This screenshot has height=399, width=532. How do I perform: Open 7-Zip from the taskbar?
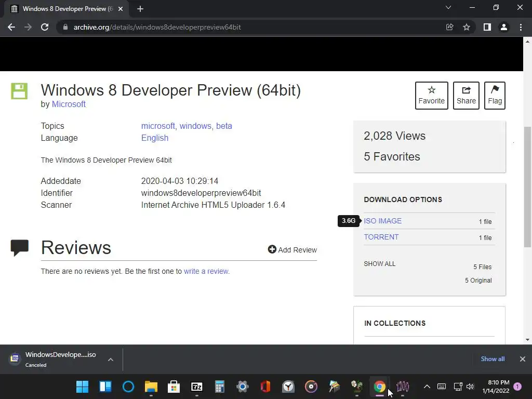coord(197,387)
